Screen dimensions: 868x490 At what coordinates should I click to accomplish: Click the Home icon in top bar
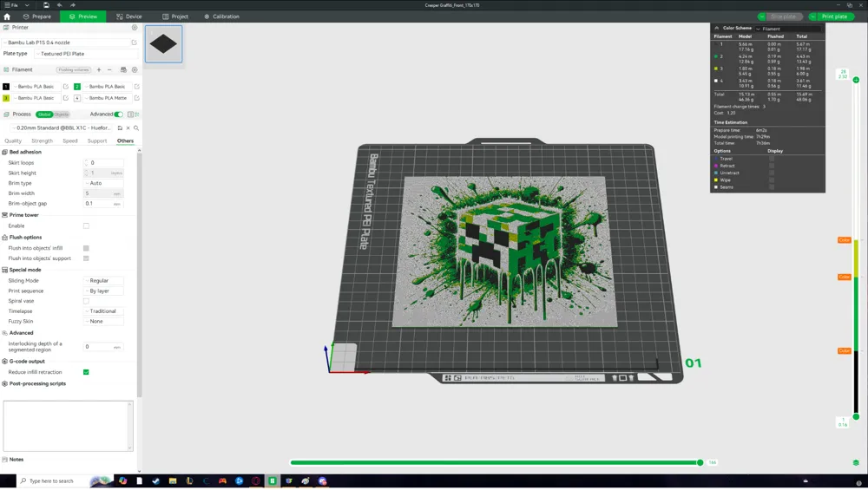point(7,16)
